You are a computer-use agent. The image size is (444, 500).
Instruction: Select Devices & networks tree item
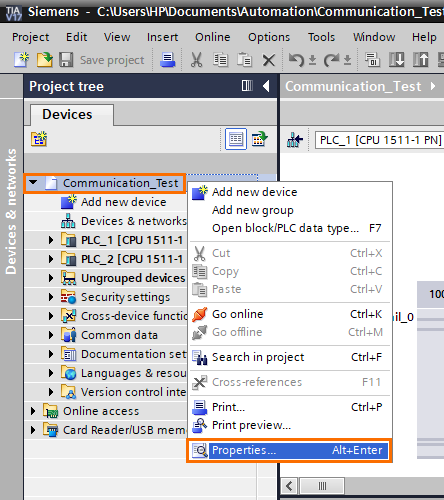pos(124,221)
